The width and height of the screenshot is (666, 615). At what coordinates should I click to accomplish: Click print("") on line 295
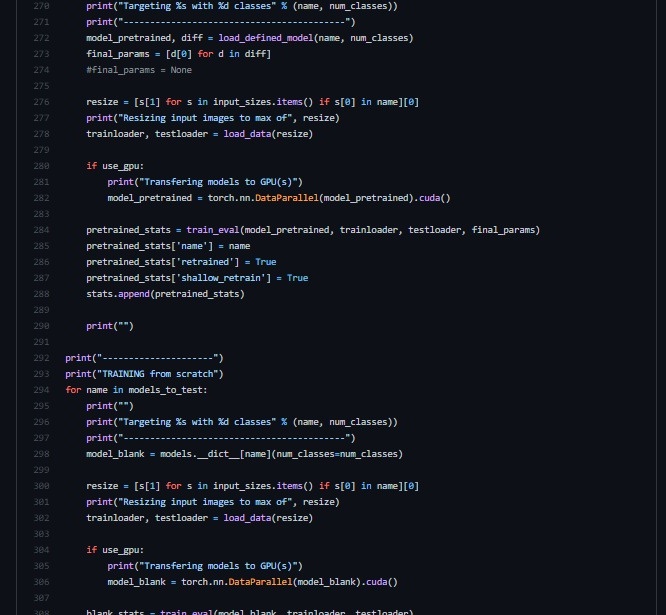tap(110, 406)
